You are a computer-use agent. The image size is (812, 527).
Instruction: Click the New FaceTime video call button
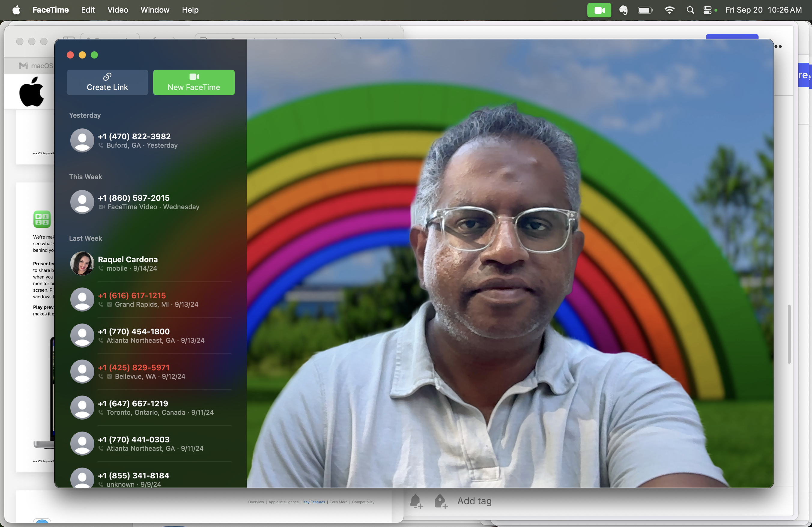pos(193,82)
